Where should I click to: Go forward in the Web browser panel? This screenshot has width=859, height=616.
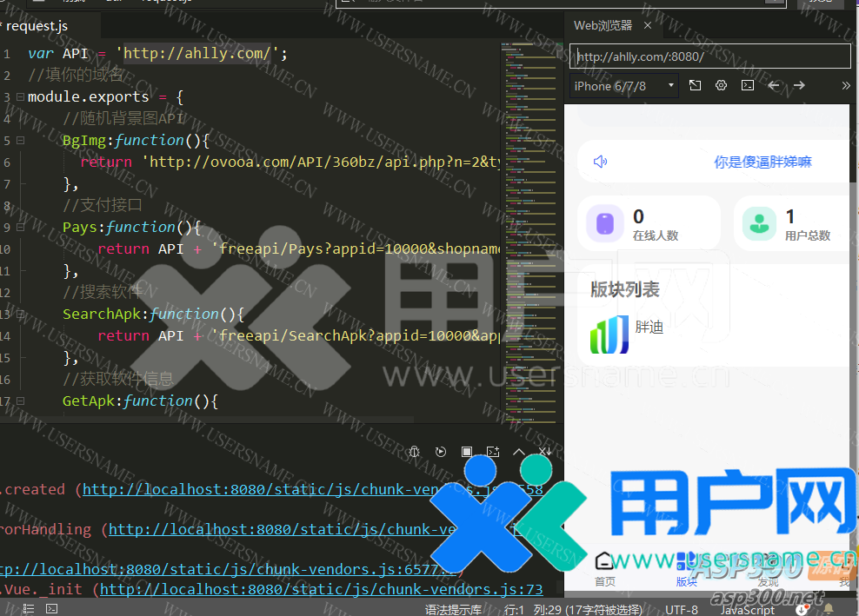799,85
